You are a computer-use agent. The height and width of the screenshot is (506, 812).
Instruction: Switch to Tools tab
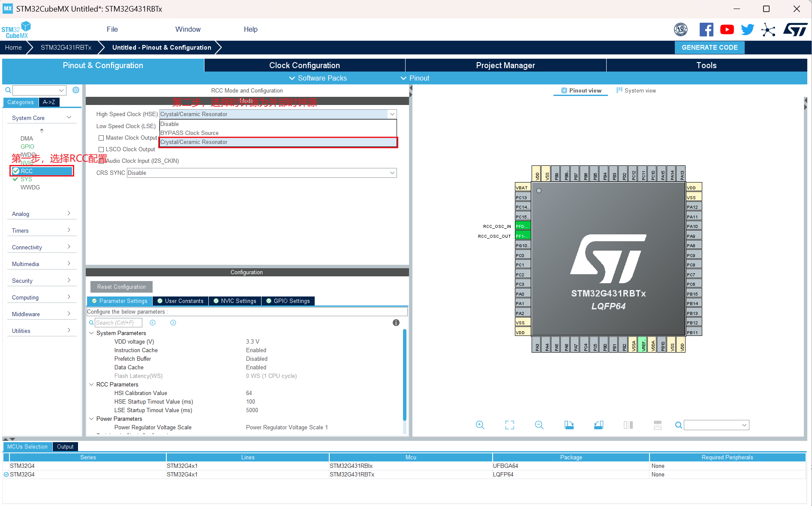tap(707, 65)
